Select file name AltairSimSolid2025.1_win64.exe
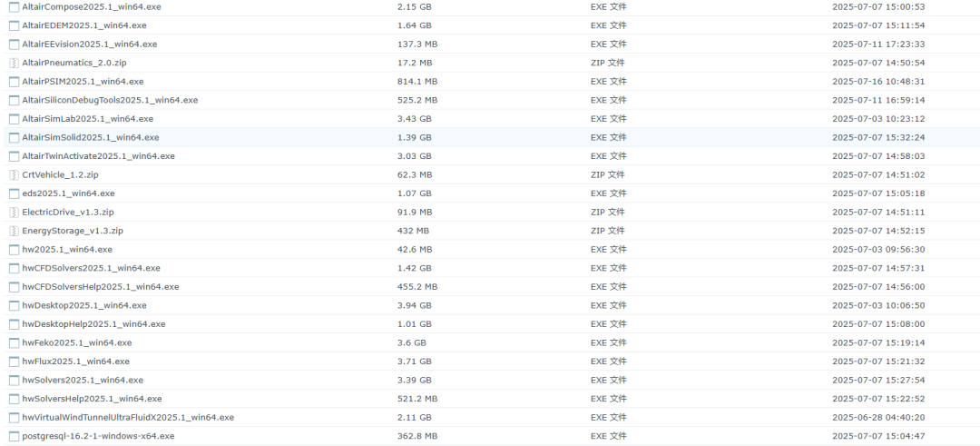The image size is (980, 446). [91, 138]
